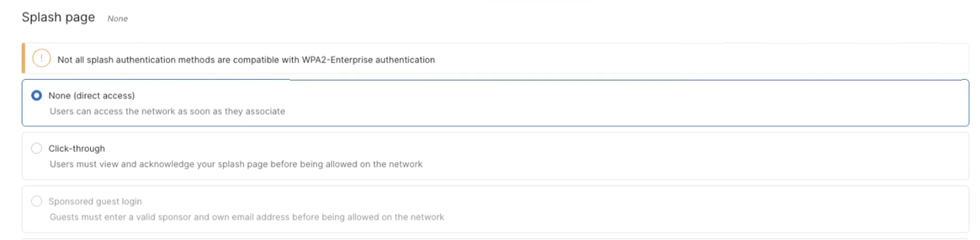Click the orange left edge of the warning banner
980x240 pixels.
(x=24, y=59)
